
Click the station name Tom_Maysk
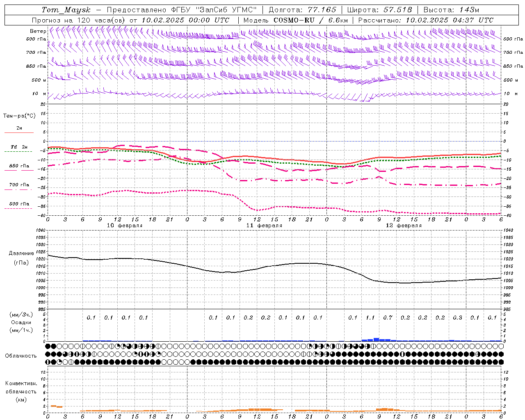tap(66, 10)
